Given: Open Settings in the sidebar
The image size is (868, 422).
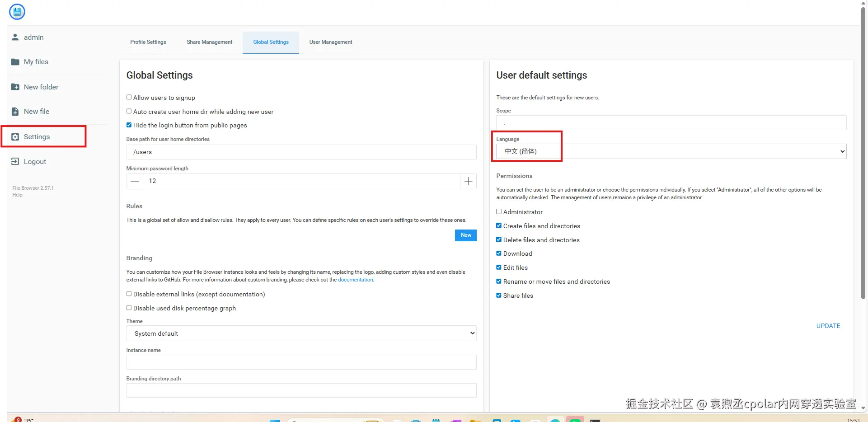Looking at the screenshot, I should (31, 137).
